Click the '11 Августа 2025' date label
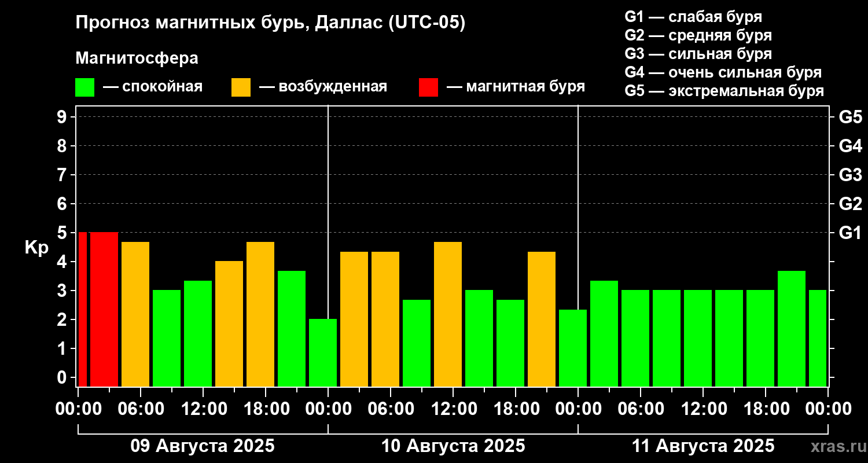The image size is (868, 463). 703,446
